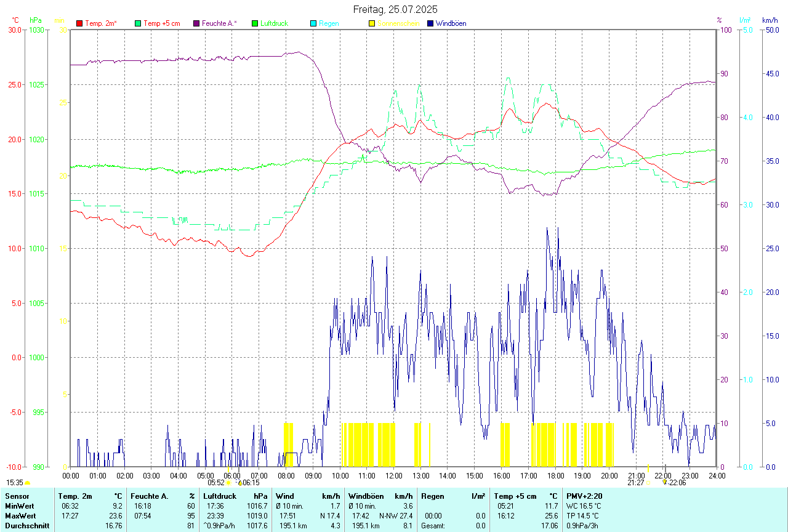Viewport: 788px width, 532px height.
Task: Click the Regen table column header
Action: 432,496
